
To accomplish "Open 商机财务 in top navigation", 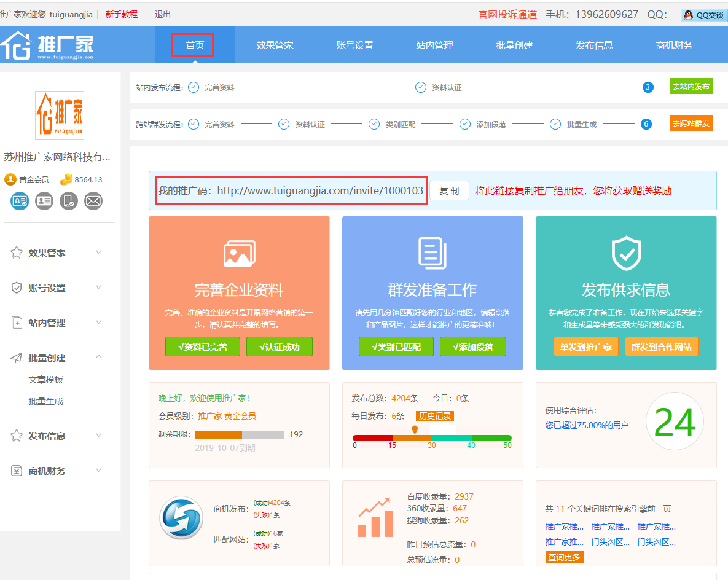I will 674,45.
